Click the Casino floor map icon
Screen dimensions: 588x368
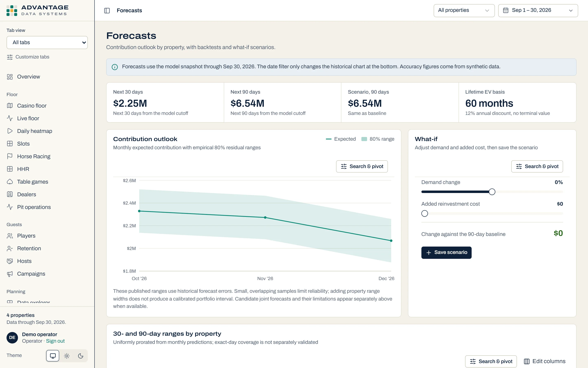tap(10, 106)
